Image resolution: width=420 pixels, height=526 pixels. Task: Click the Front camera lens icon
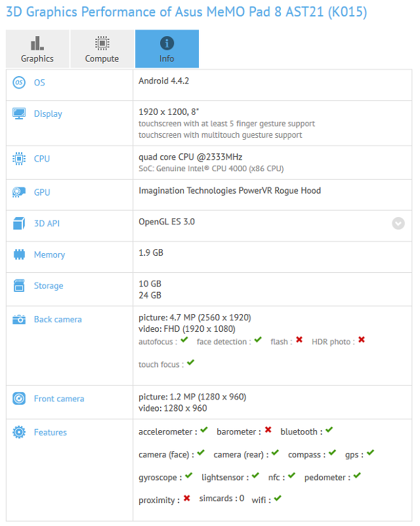(19, 399)
